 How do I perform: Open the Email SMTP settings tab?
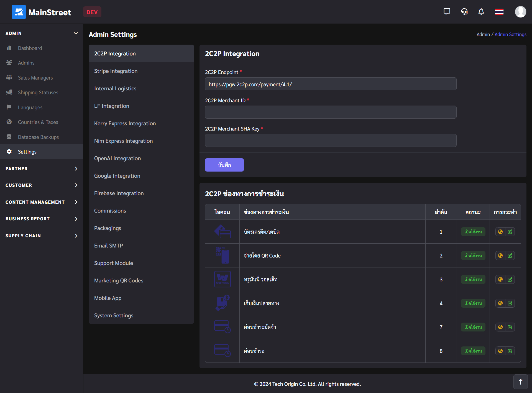[x=141, y=246]
